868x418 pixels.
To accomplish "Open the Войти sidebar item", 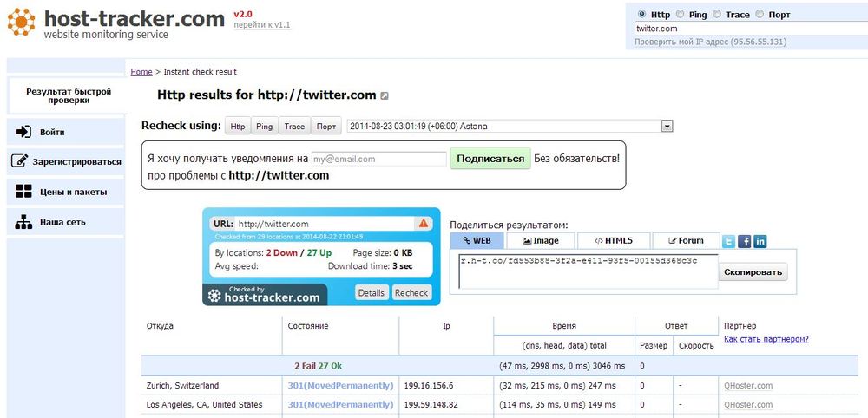I will [x=65, y=132].
